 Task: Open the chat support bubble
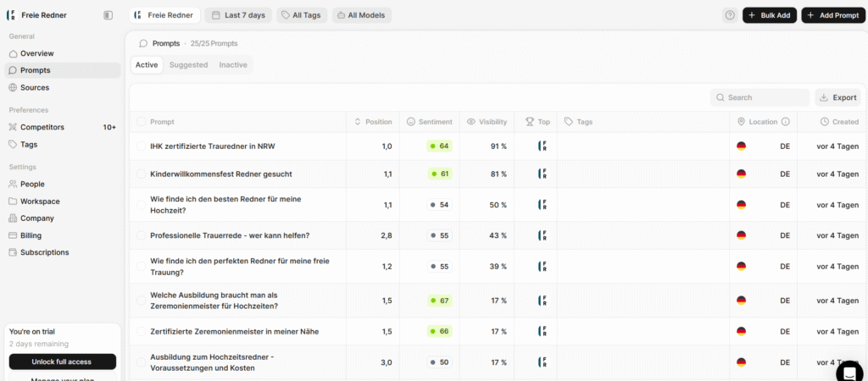(849, 372)
